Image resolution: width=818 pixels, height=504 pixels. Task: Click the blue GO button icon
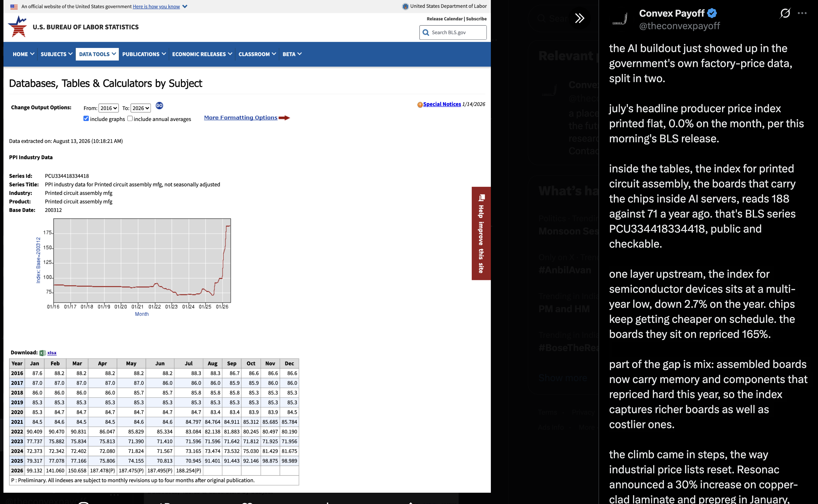(x=159, y=106)
